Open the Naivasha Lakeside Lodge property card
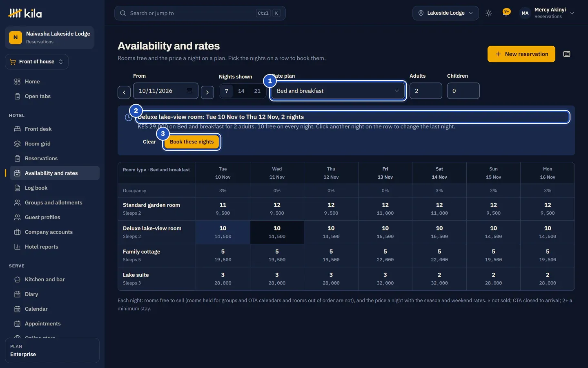588x368 pixels. [49, 38]
